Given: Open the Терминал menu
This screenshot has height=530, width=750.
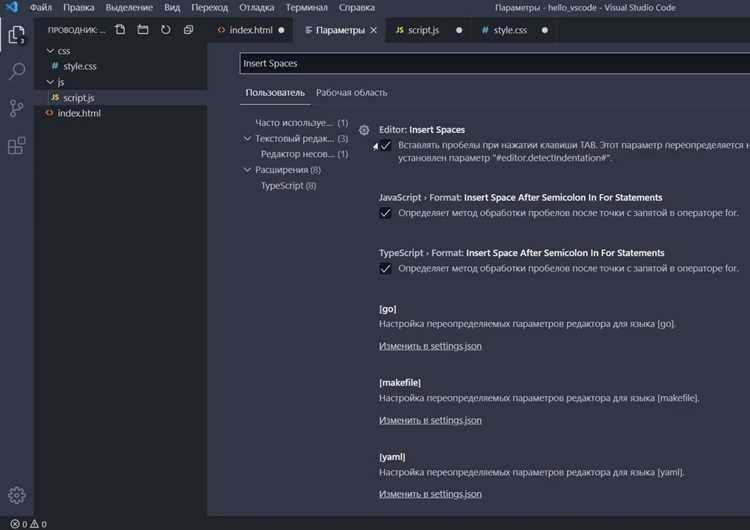Looking at the screenshot, I should pos(307,7).
